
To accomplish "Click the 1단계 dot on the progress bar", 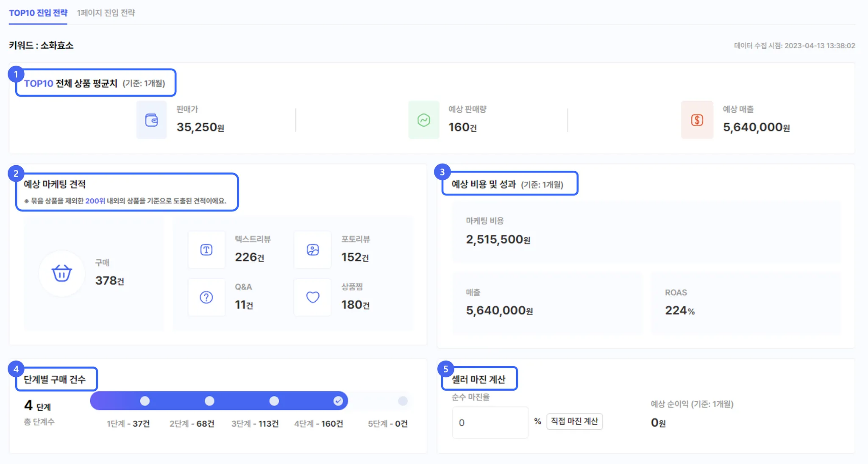I will [x=145, y=401].
